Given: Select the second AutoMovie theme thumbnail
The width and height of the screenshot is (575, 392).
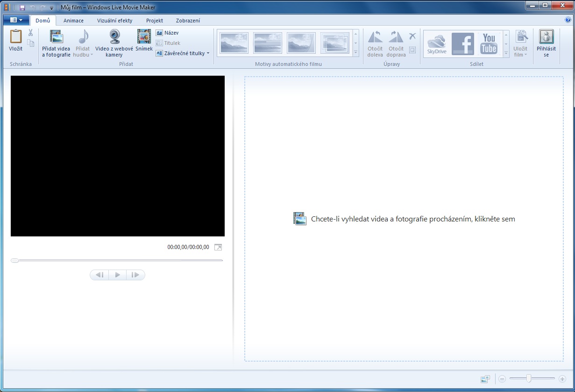Looking at the screenshot, I should click(x=267, y=43).
